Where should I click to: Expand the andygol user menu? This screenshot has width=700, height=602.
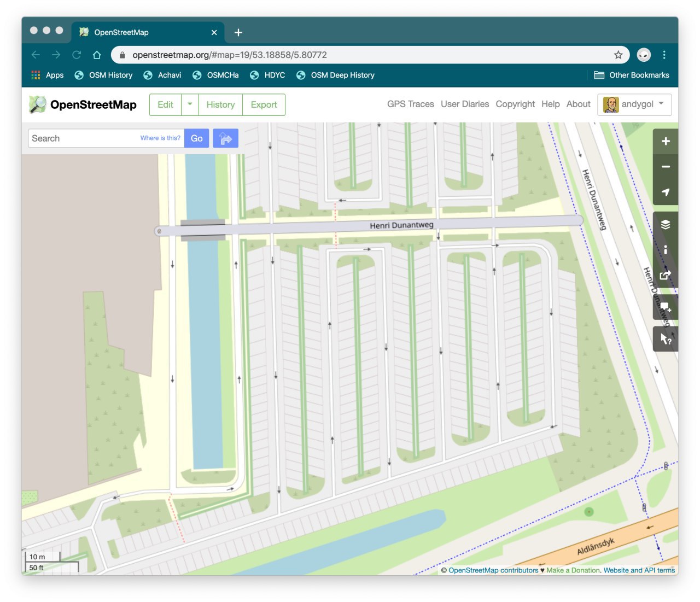(634, 104)
